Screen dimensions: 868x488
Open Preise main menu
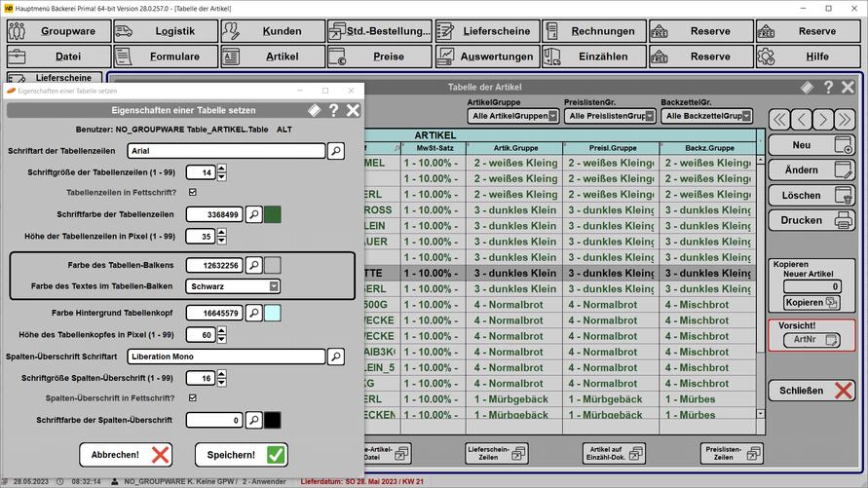pos(380,57)
